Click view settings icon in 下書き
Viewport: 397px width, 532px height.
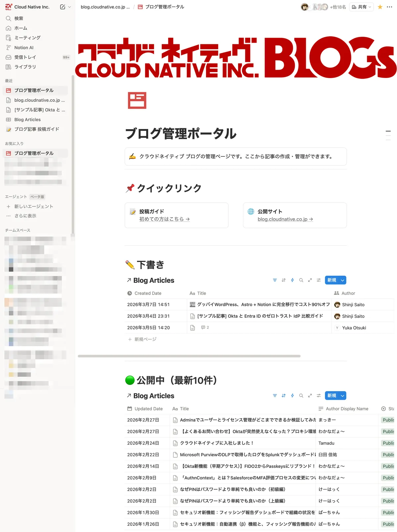[319, 280]
